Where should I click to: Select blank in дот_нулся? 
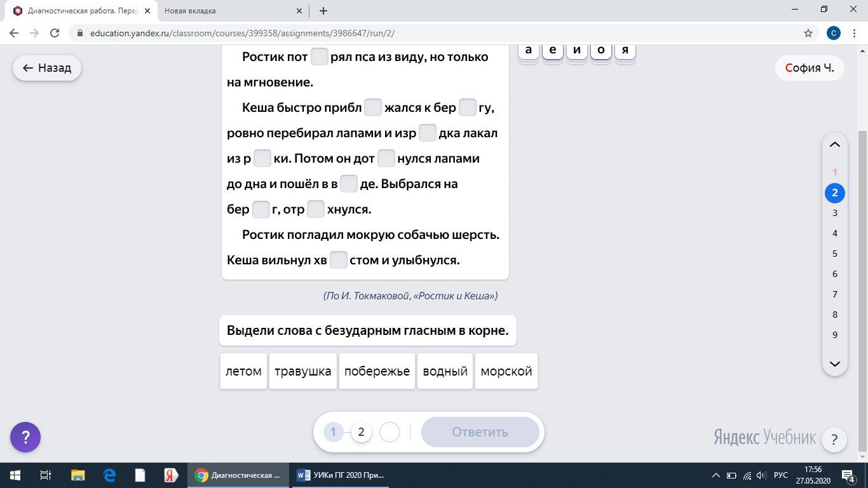(x=386, y=158)
